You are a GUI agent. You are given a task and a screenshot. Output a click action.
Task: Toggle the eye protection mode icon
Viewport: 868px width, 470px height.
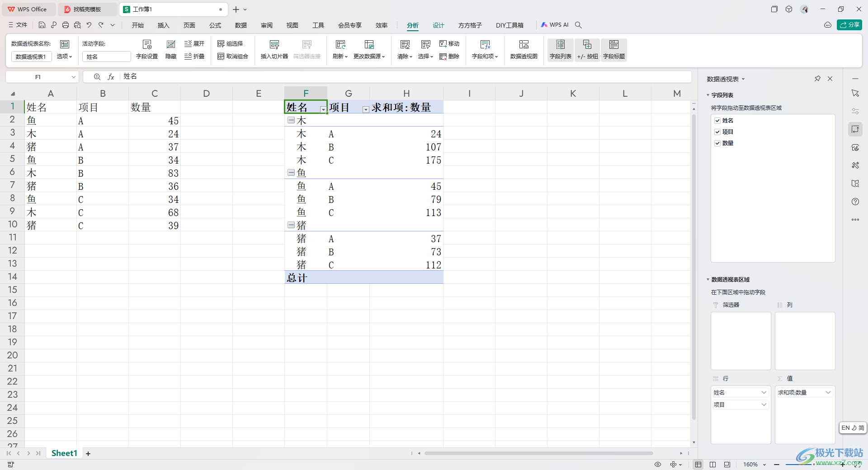(x=658, y=465)
